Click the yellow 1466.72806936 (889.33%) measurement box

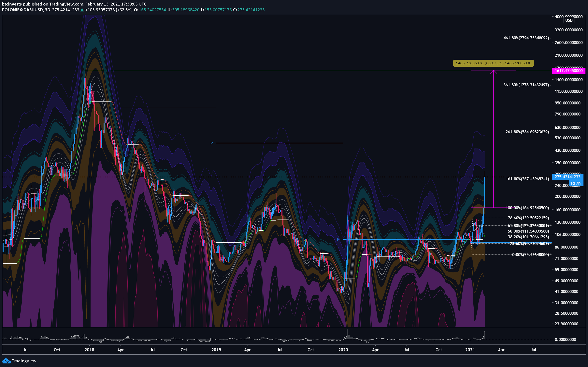tap(494, 63)
